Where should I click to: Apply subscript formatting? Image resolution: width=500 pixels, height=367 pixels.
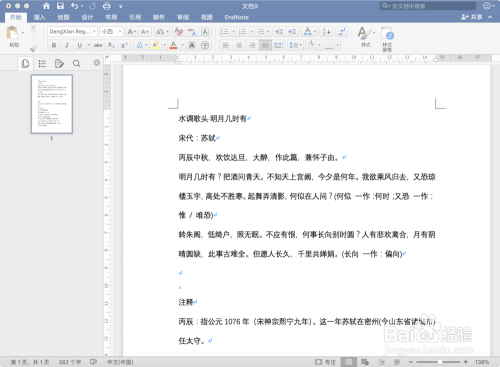[111, 45]
